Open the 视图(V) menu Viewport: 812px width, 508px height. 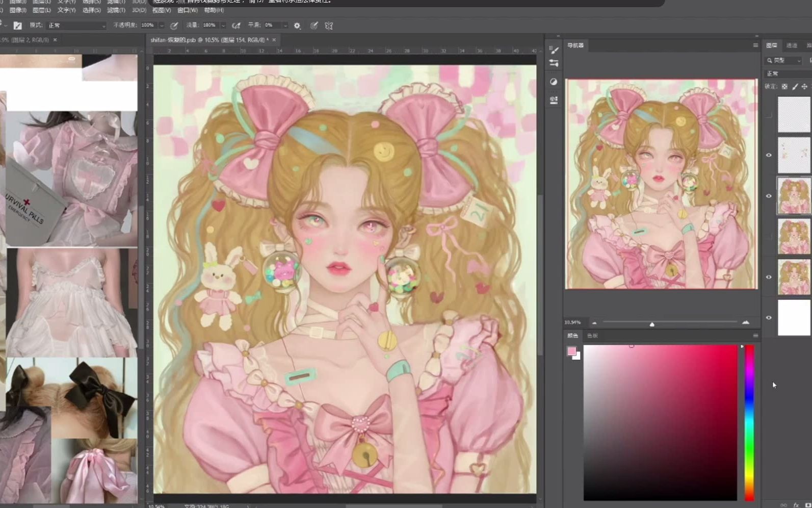[162, 10]
